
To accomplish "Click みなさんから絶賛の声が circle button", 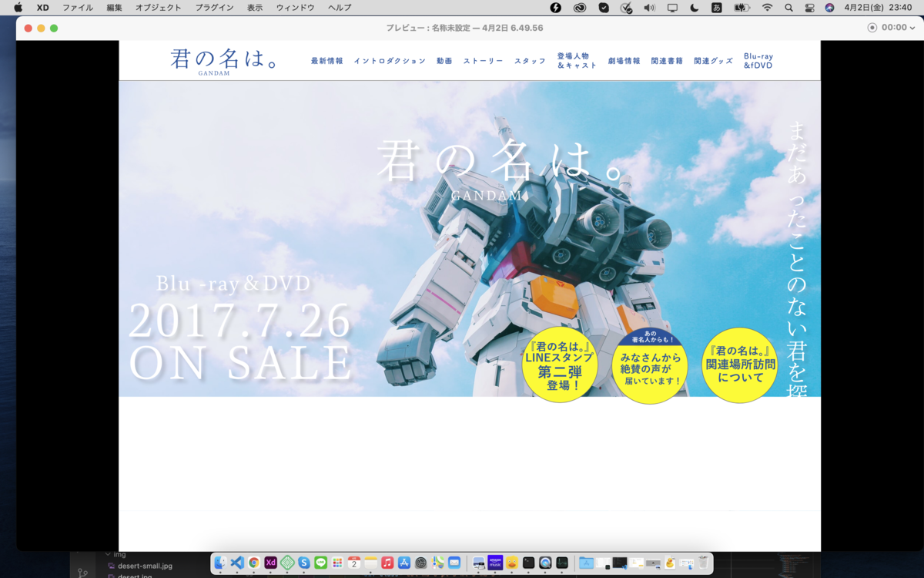I will 650,367.
